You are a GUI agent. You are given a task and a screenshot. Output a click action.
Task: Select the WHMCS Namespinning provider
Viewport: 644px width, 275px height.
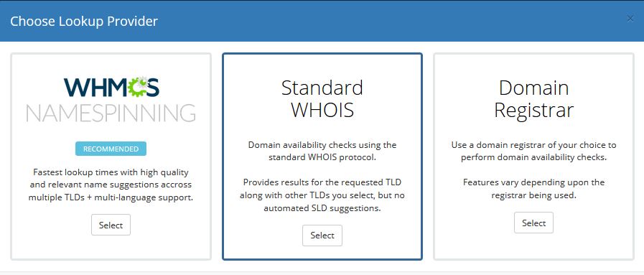coord(111,225)
